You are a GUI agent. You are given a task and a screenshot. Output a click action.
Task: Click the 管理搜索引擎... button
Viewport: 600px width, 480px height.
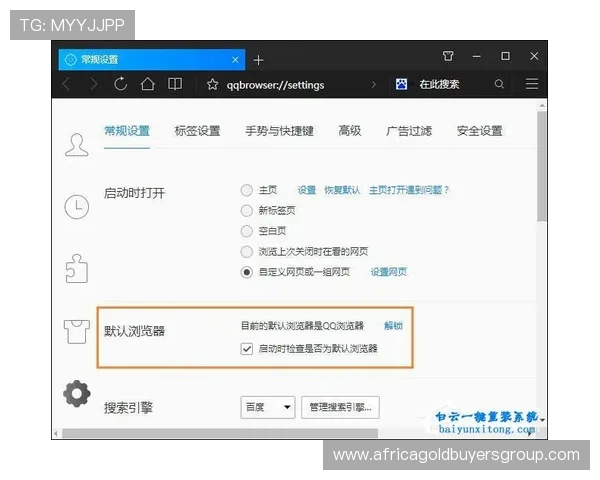tap(340, 407)
